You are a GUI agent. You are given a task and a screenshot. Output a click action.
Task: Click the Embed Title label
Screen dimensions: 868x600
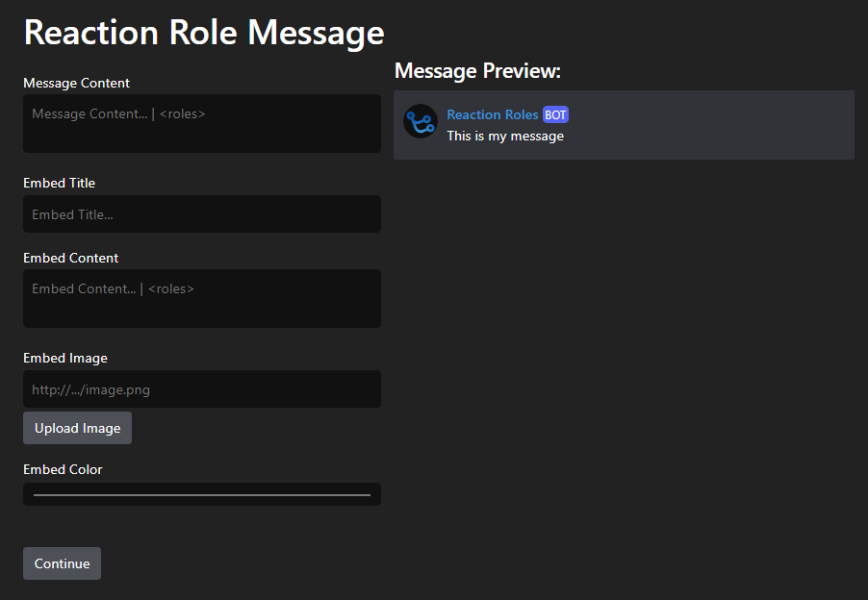pos(59,183)
